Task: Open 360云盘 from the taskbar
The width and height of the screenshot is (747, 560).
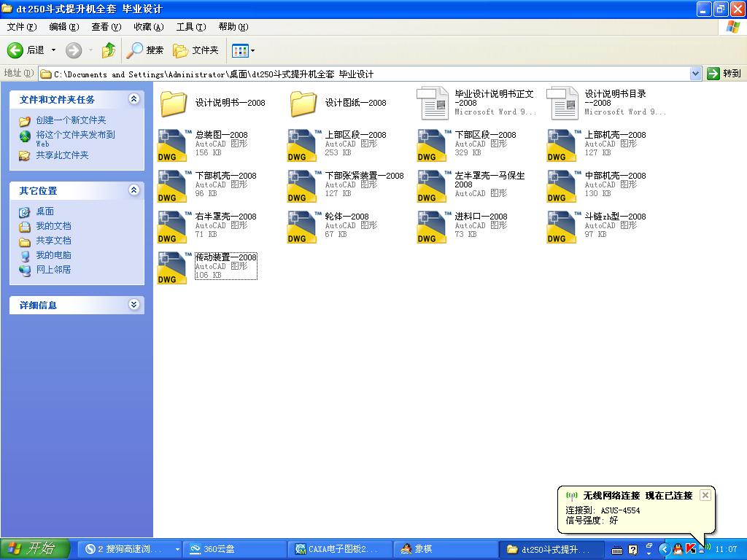Action: coord(219,548)
